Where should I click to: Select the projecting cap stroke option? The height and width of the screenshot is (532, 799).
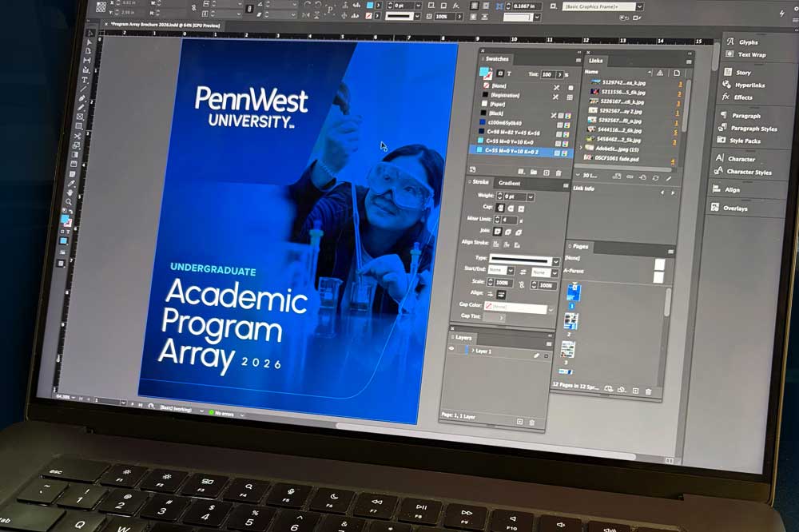[521, 209]
